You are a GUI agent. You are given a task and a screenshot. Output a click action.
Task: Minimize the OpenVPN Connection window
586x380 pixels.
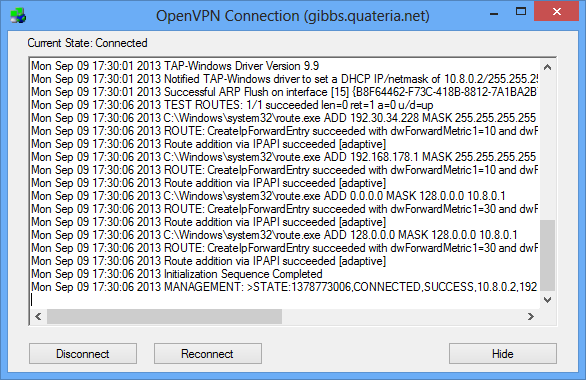point(494,13)
